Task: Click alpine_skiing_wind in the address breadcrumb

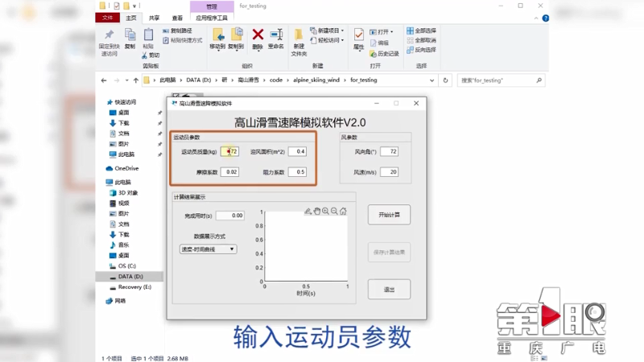Action: tap(316, 80)
